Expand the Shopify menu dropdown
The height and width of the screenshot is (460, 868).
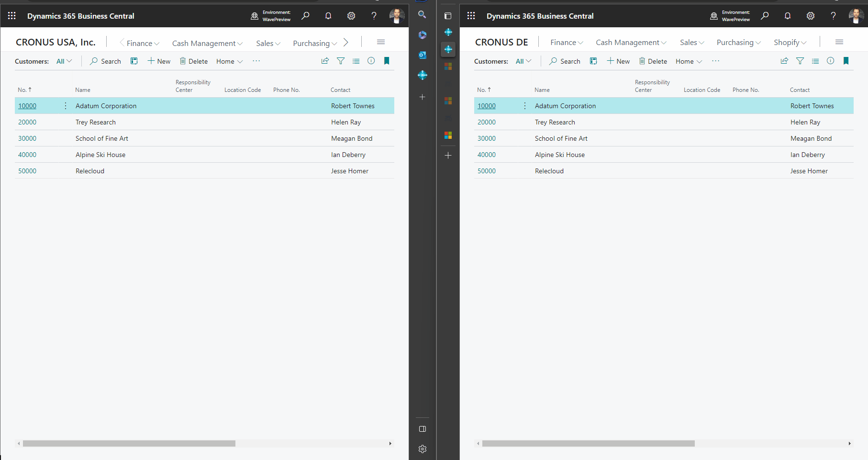790,43
